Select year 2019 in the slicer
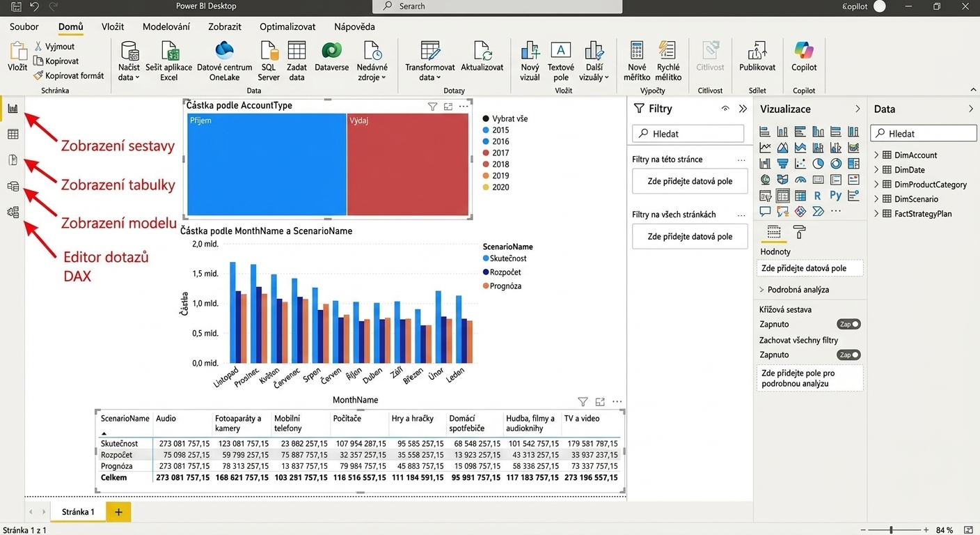Image resolution: width=980 pixels, height=535 pixels. pos(496,176)
